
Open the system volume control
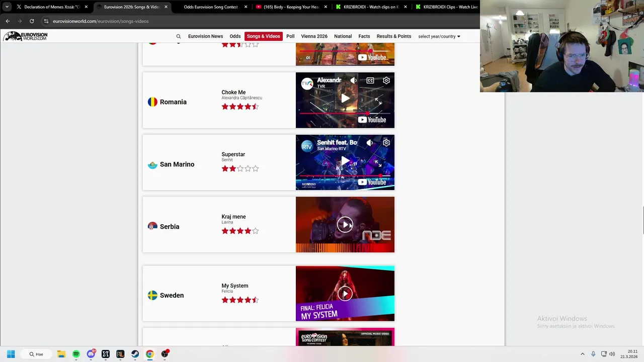612,354
